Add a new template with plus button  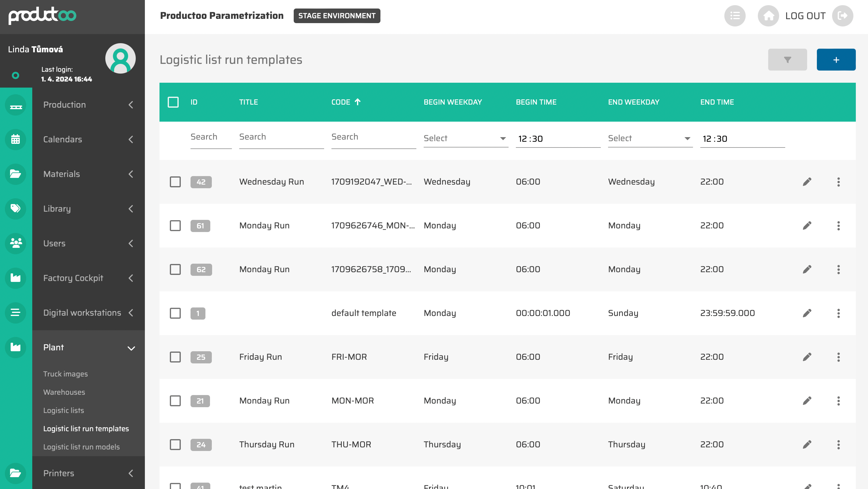coord(836,60)
